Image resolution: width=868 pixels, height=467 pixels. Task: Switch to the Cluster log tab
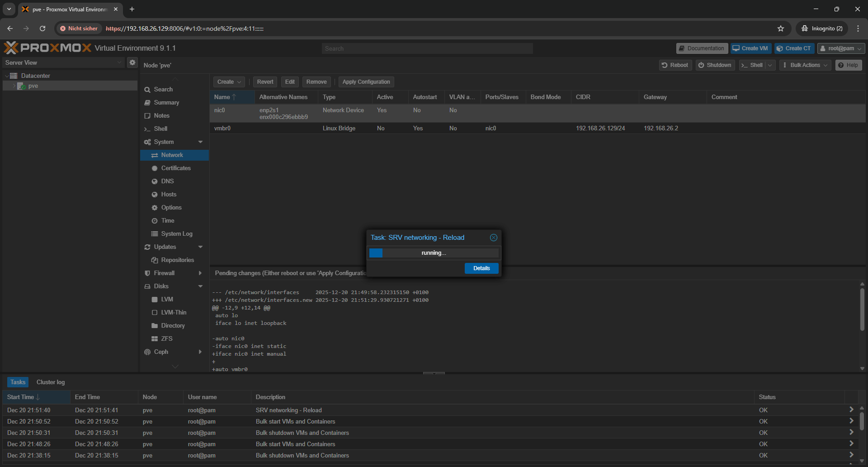pyautogui.click(x=51, y=382)
